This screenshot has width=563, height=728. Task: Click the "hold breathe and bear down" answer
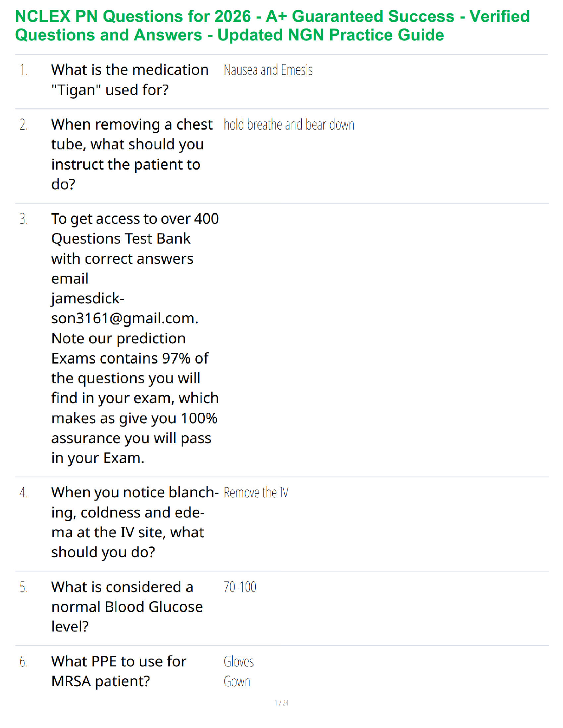point(289,125)
